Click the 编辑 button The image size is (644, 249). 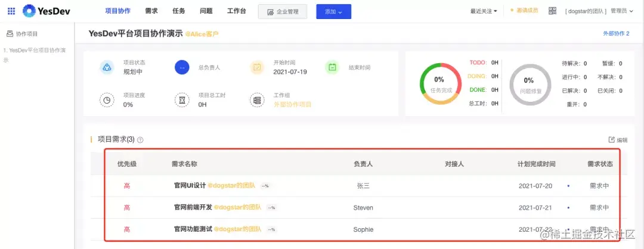618,140
